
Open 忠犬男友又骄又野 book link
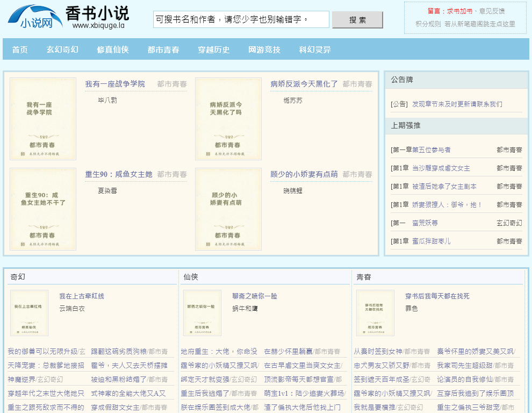click(382, 366)
